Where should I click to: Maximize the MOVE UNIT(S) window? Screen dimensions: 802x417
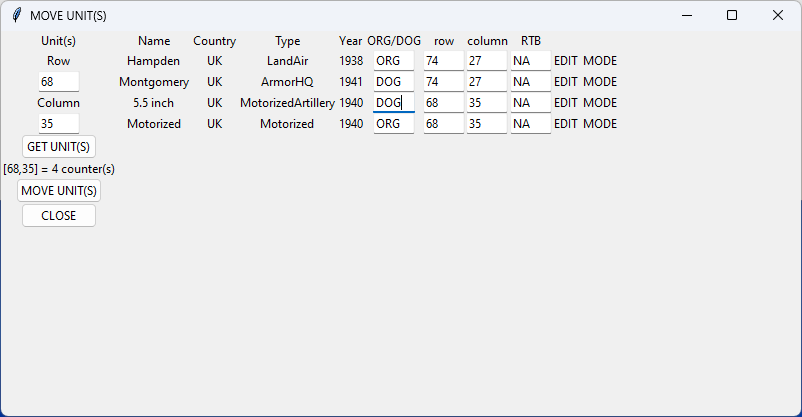pos(732,15)
